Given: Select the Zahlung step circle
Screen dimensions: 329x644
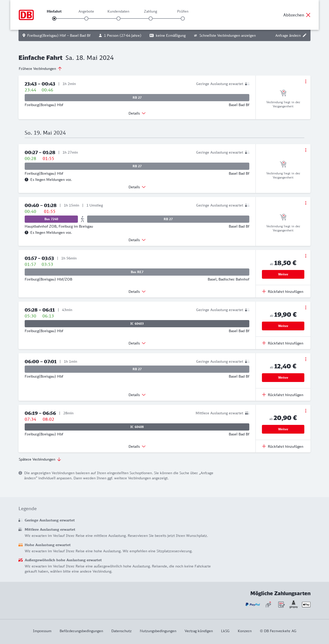Looking at the screenshot, I should coord(151,18).
